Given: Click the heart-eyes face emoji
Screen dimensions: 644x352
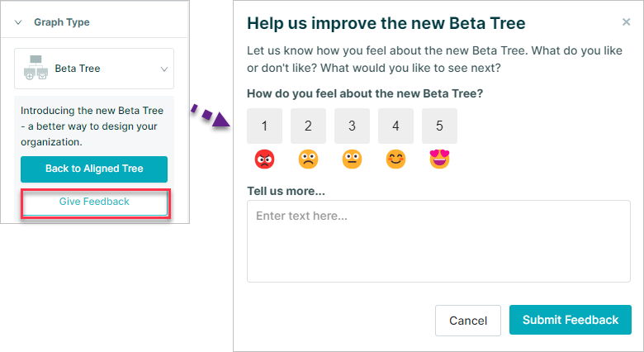Looking at the screenshot, I should pos(439,159).
